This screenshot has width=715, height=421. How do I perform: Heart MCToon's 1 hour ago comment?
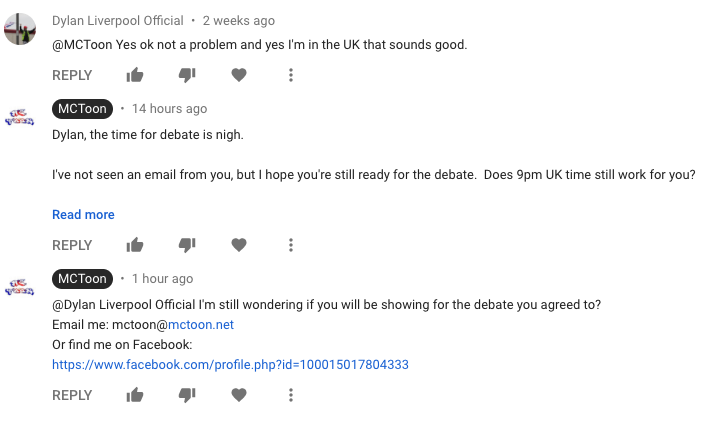[x=238, y=395]
